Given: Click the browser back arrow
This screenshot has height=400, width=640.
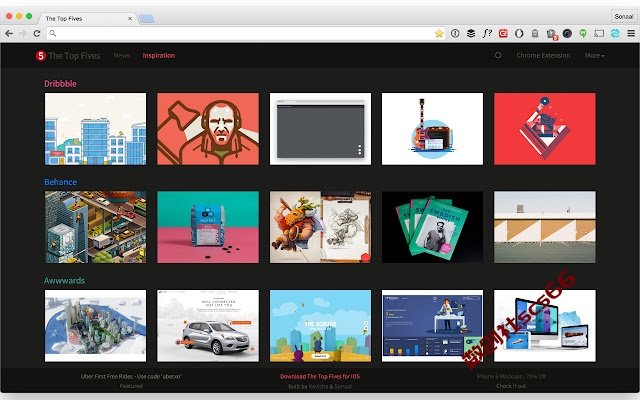Looking at the screenshot, I should coord(9,33).
